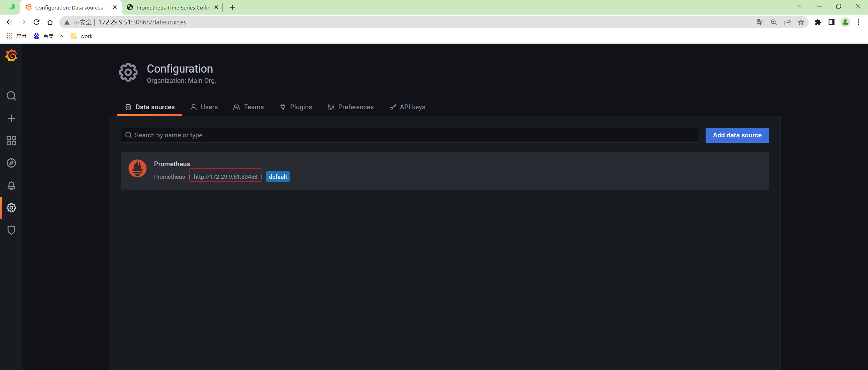868x370 pixels.
Task: Switch to the Users tab
Action: tap(204, 107)
